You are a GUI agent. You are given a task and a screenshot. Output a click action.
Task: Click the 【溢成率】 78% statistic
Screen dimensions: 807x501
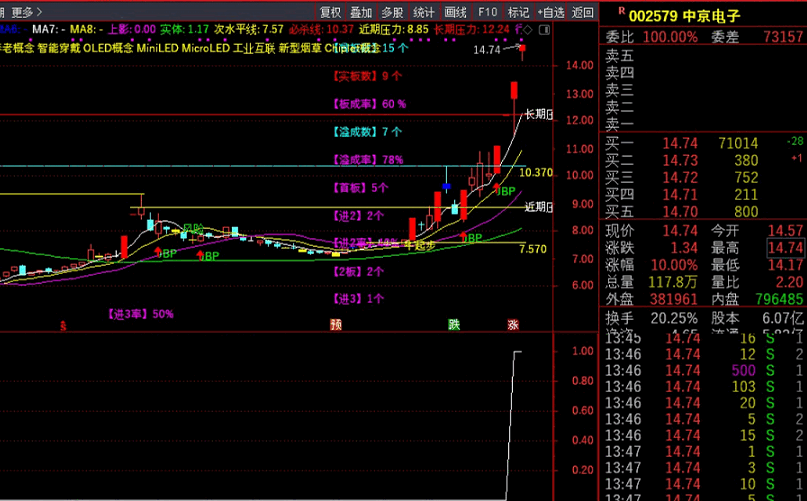(368, 160)
